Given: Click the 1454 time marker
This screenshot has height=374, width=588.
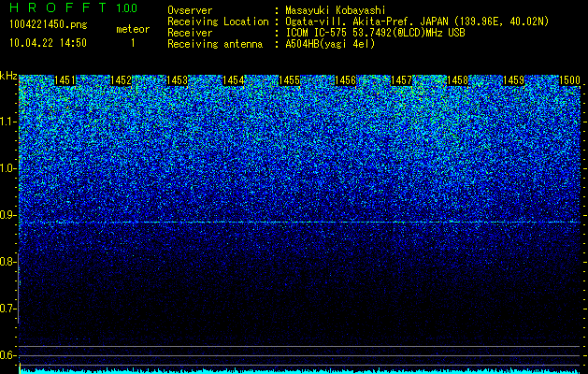Looking at the screenshot, I should point(234,80).
